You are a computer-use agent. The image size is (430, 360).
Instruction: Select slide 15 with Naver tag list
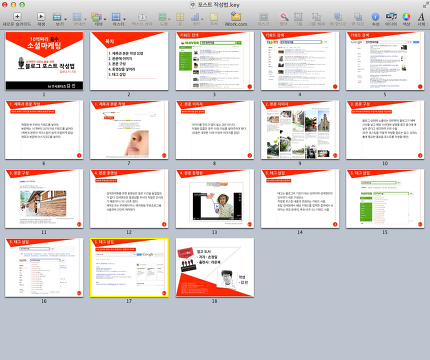click(385, 199)
